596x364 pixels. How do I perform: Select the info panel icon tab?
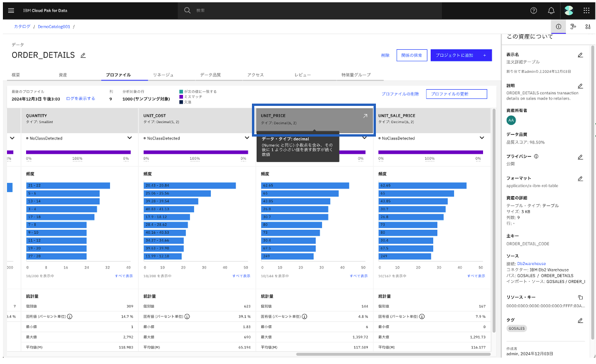pos(558,27)
